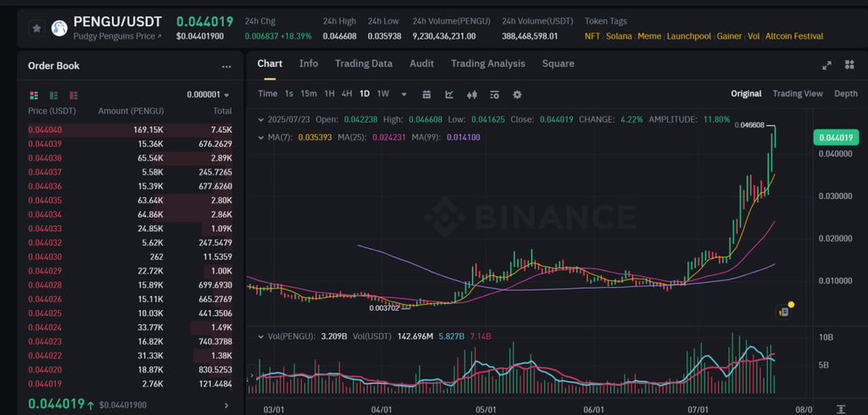Viewport: 868px width, 415px height.
Task: Select the 1W time interval
Action: pyautogui.click(x=382, y=93)
